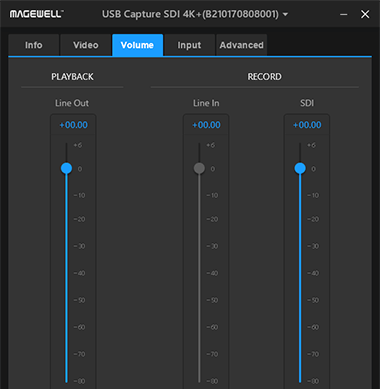Click the PLAYBACK section heading
This screenshot has width=380, height=389.
click(72, 77)
